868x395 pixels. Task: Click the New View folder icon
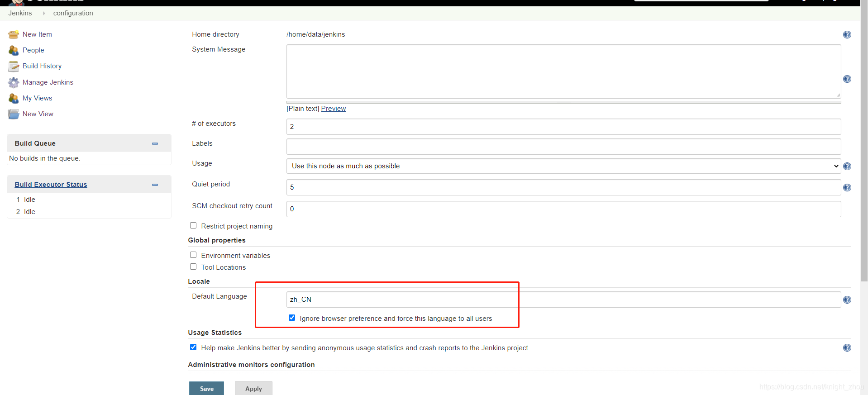point(14,114)
